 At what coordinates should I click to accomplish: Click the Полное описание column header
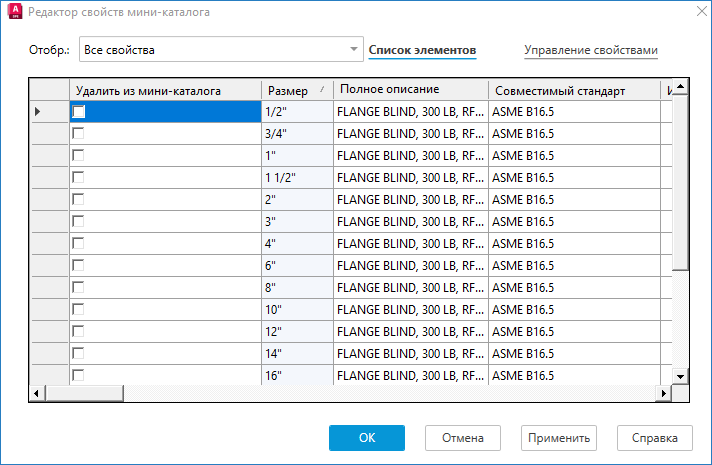click(x=410, y=90)
